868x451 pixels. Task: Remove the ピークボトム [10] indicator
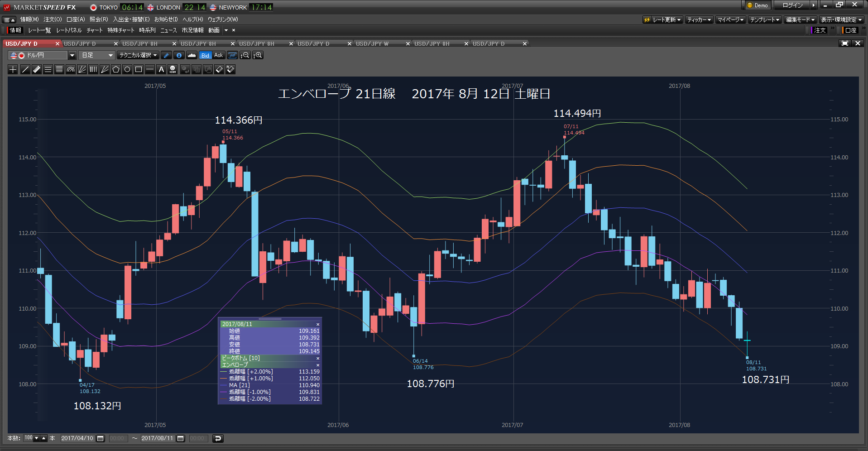pyautogui.click(x=317, y=358)
